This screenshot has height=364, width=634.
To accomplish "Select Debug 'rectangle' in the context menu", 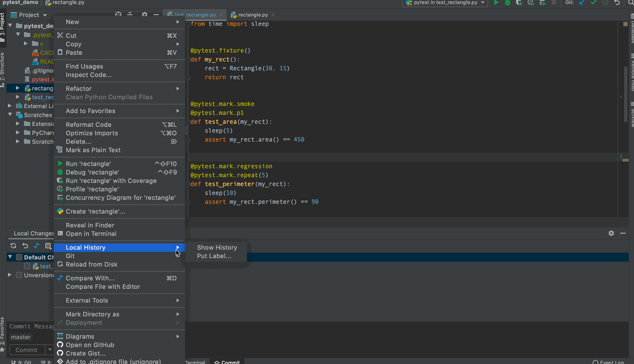I will click(119, 172).
